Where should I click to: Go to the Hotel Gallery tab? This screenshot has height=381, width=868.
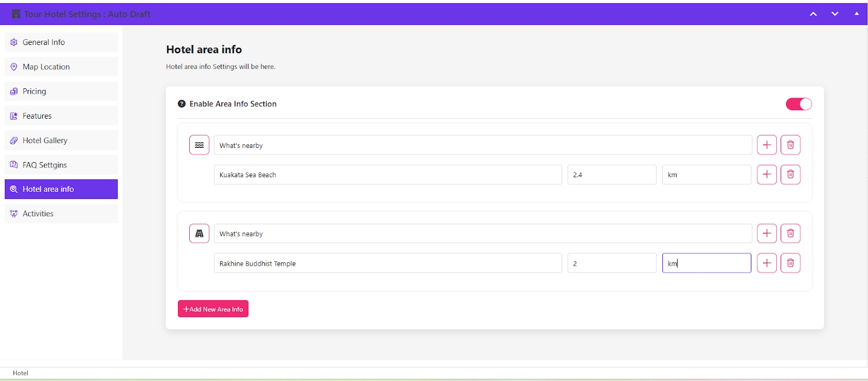[61, 140]
